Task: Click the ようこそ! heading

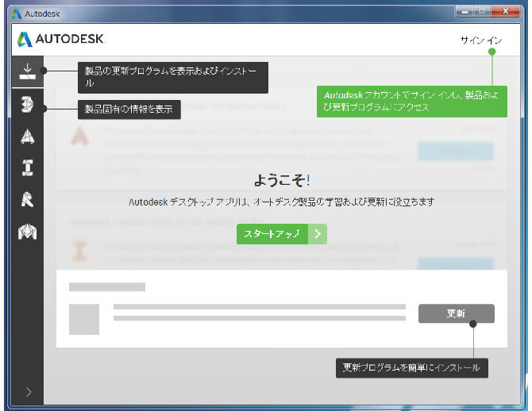Action: tap(282, 180)
